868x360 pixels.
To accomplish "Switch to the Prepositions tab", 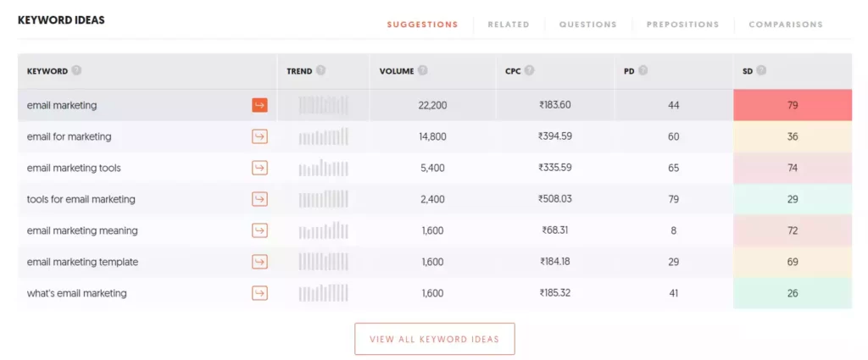I will [x=682, y=25].
